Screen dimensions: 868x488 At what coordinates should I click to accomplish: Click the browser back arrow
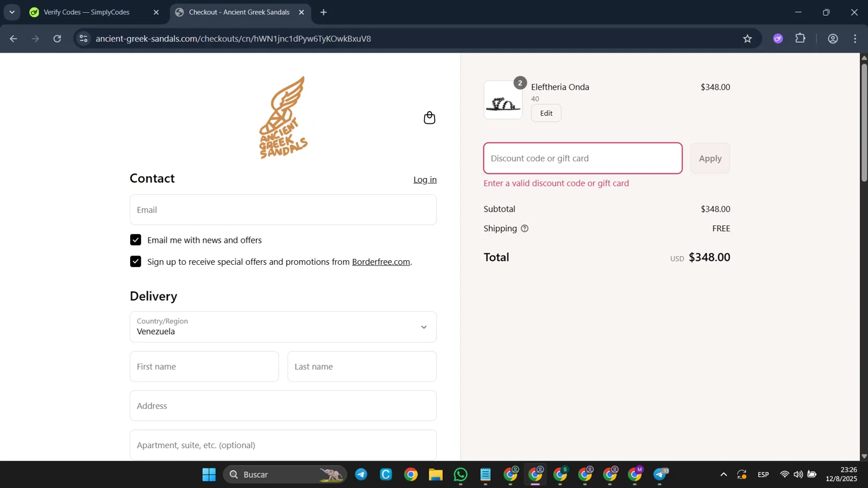click(x=13, y=39)
